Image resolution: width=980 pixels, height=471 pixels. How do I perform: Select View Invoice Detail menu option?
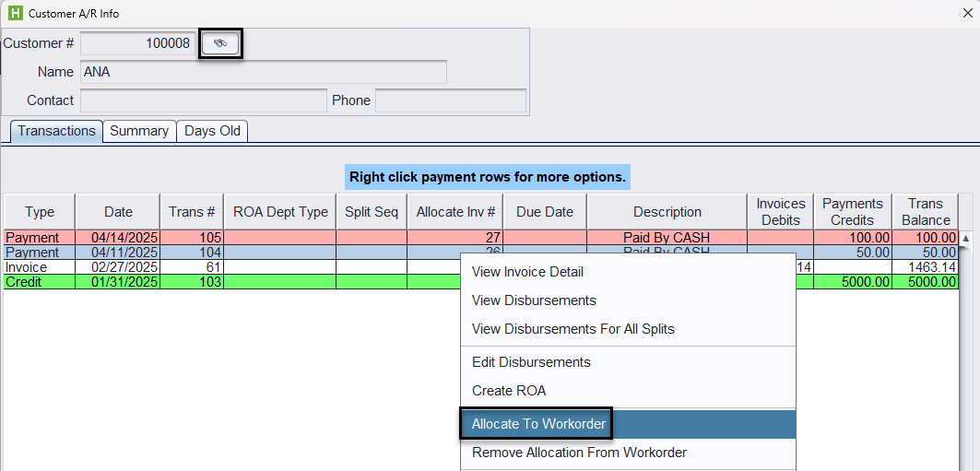click(527, 272)
